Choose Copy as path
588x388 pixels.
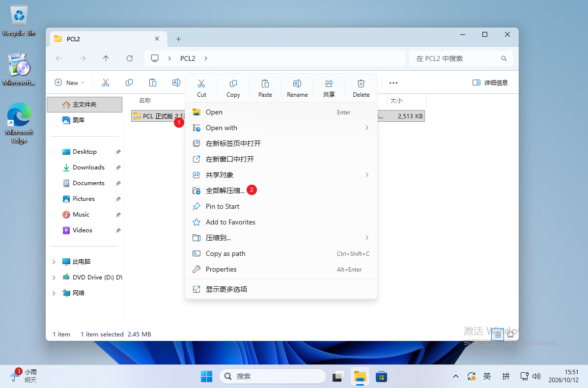pos(281,254)
